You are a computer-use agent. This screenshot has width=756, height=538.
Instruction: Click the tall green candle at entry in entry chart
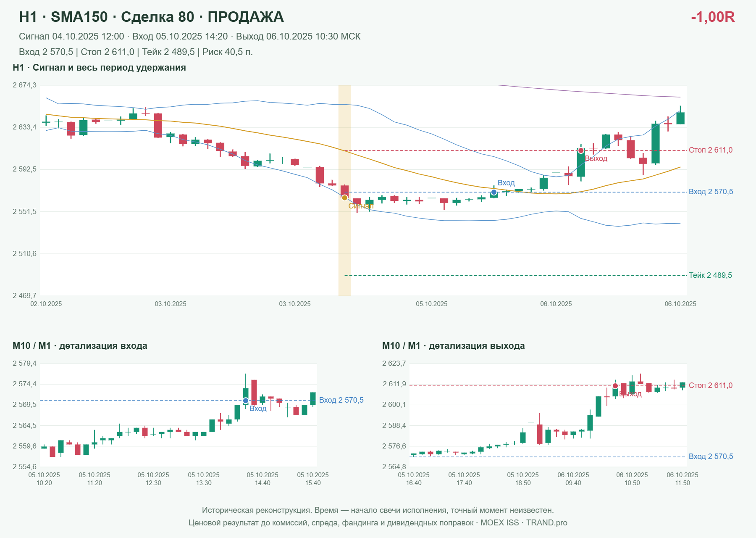point(246,391)
